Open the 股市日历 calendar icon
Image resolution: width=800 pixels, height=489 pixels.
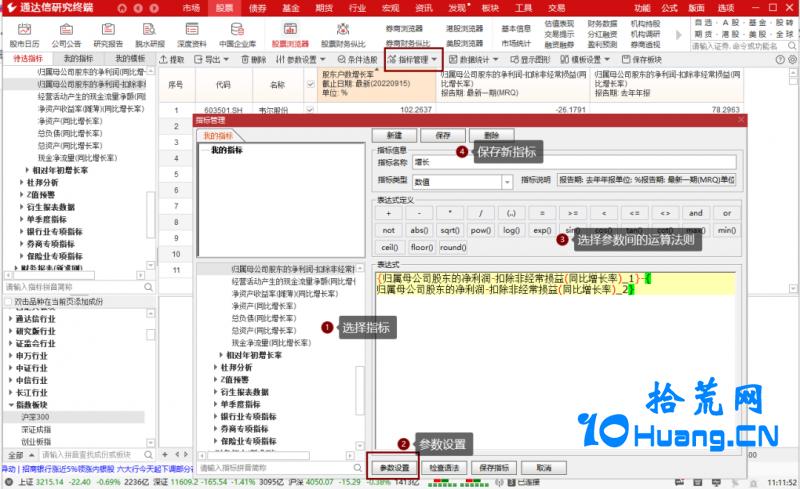click(24, 35)
